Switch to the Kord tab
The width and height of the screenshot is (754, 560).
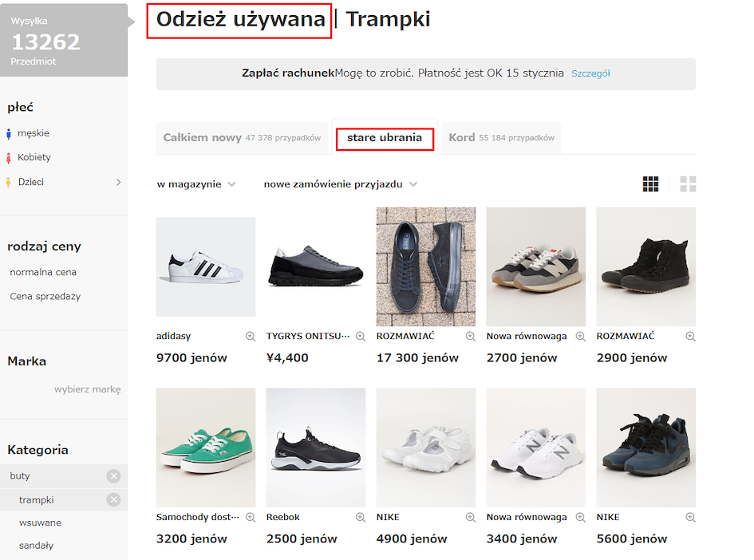click(x=501, y=137)
